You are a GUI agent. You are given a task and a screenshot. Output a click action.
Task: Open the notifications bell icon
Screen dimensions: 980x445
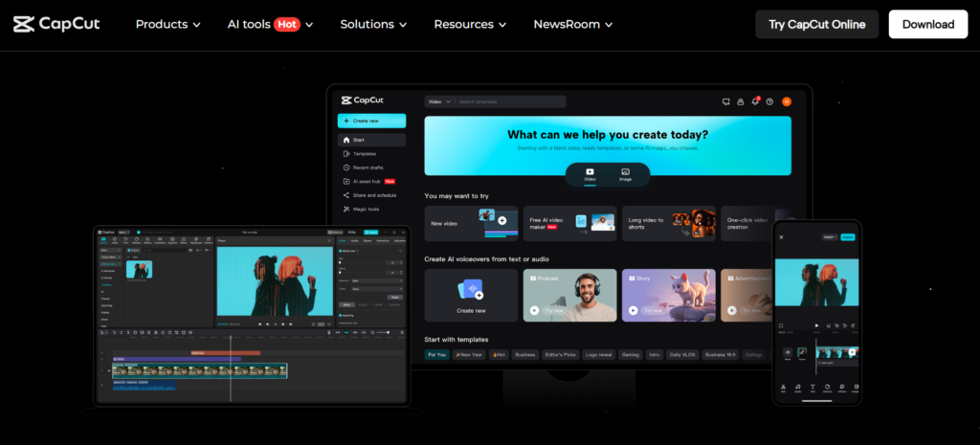(755, 101)
